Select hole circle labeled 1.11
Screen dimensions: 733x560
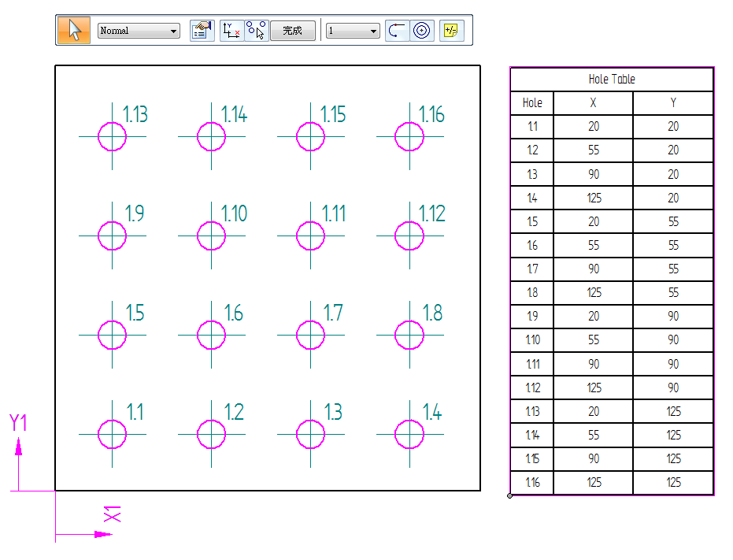tap(310, 235)
